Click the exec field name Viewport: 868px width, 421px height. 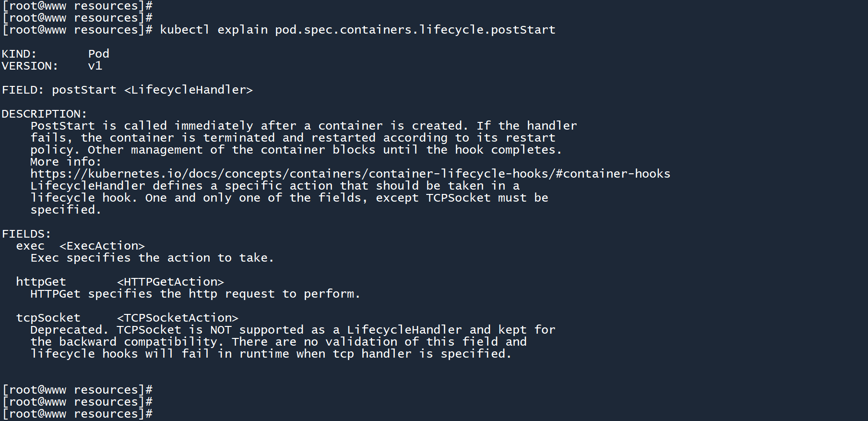click(x=30, y=246)
